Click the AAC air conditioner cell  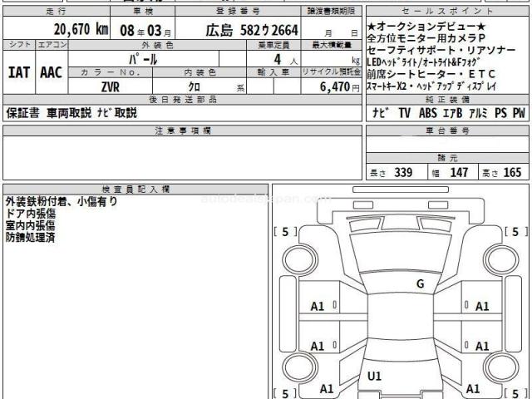[x=52, y=72]
